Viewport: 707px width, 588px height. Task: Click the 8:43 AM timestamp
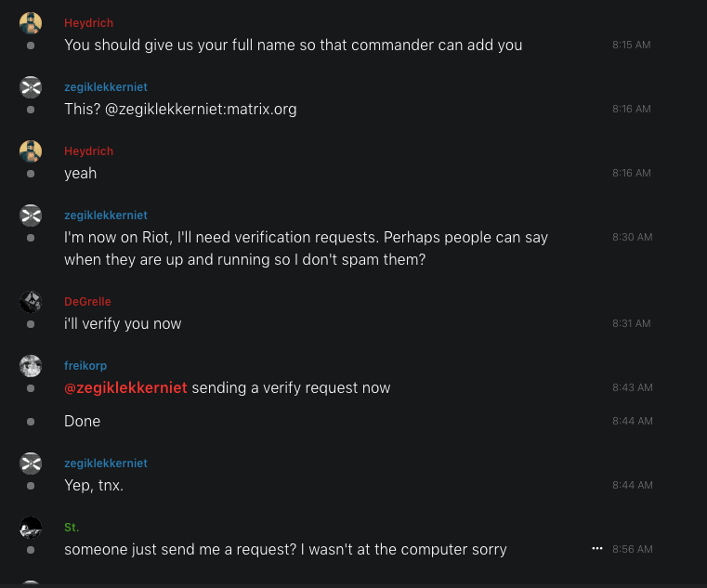[x=632, y=387]
